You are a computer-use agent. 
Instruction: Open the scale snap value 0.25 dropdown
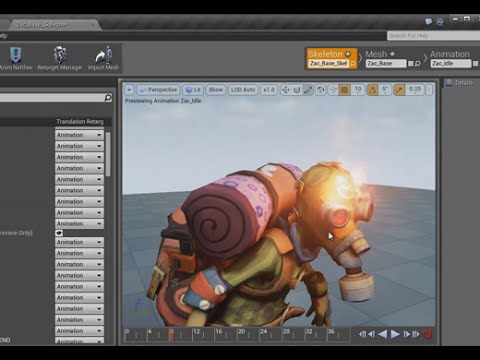[415, 90]
